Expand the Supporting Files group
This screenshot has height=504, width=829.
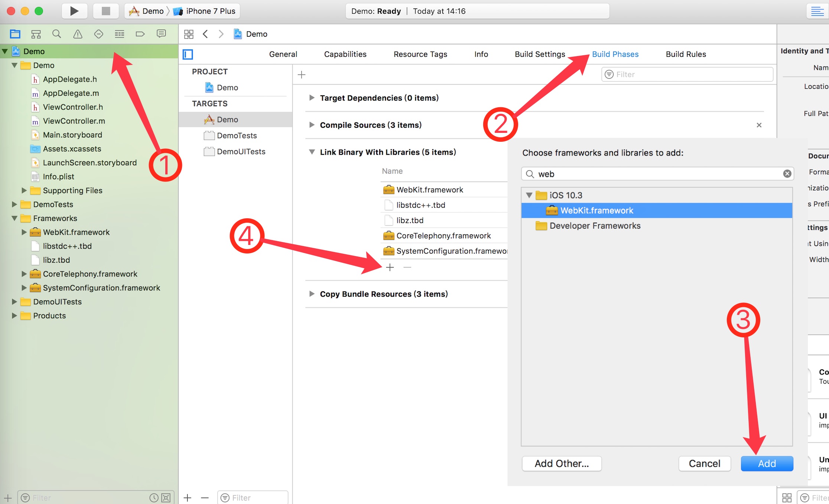pyautogui.click(x=24, y=190)
